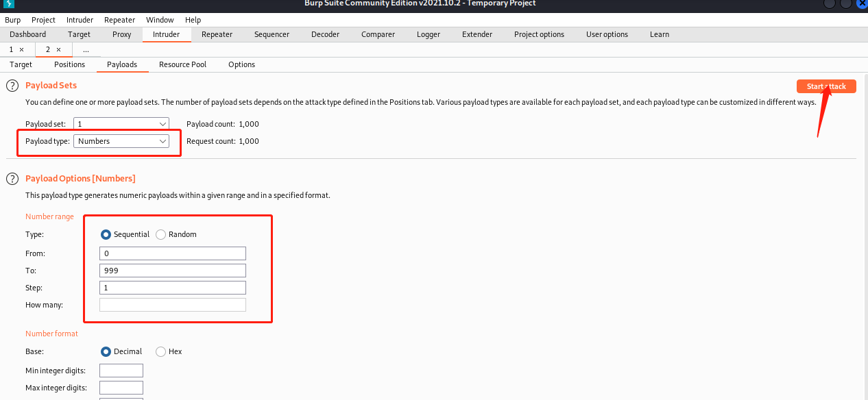
Task: Open the Payload set selector
Action: [x=121, y=123]
